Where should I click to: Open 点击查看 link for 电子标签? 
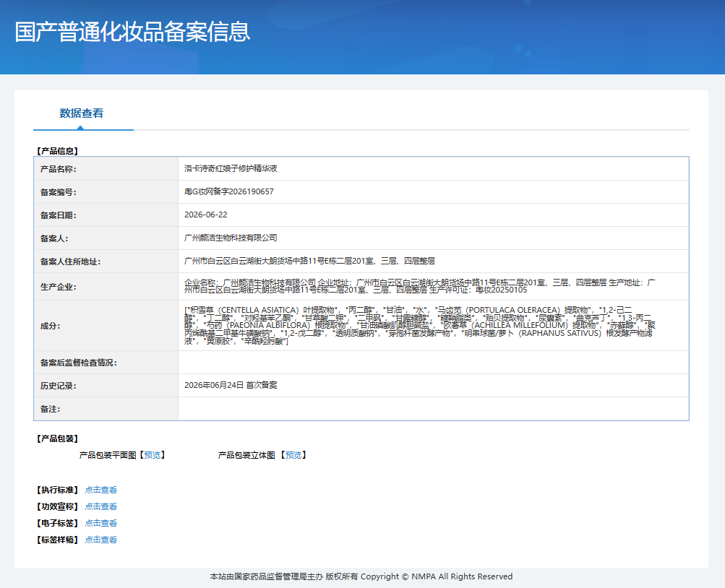pyautogui.click(x=100, y=523)
